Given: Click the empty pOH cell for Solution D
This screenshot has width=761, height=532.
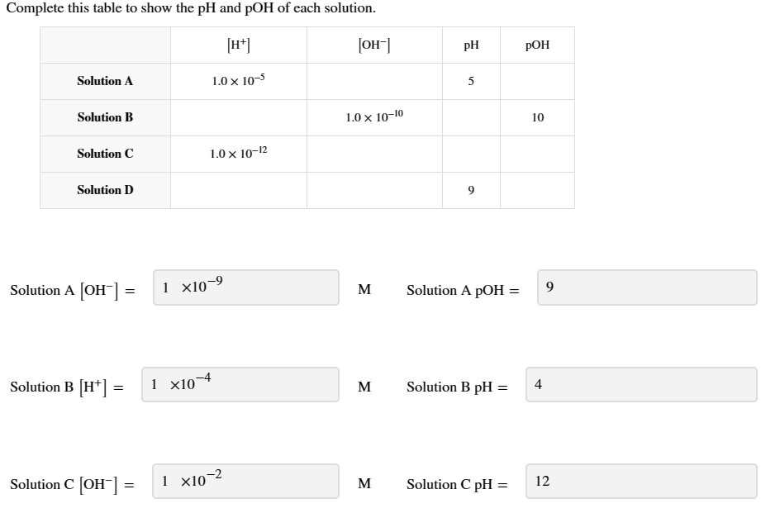Looking at the screenshot, I should (x=539, y=190).
